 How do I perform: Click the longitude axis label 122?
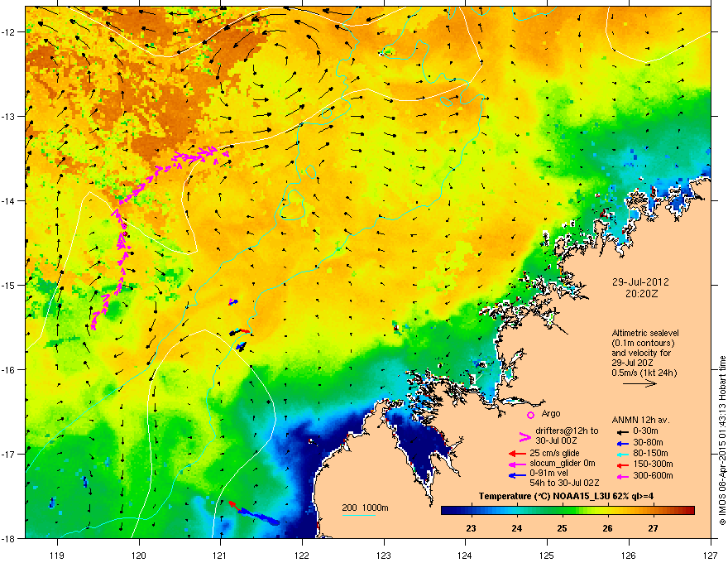click(302, 555)
